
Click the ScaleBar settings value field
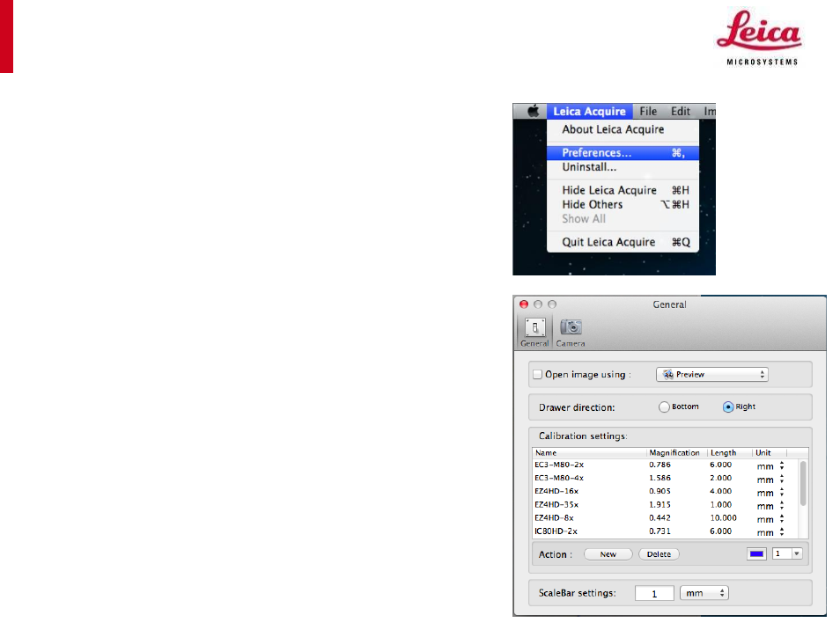tap(654, 593)
